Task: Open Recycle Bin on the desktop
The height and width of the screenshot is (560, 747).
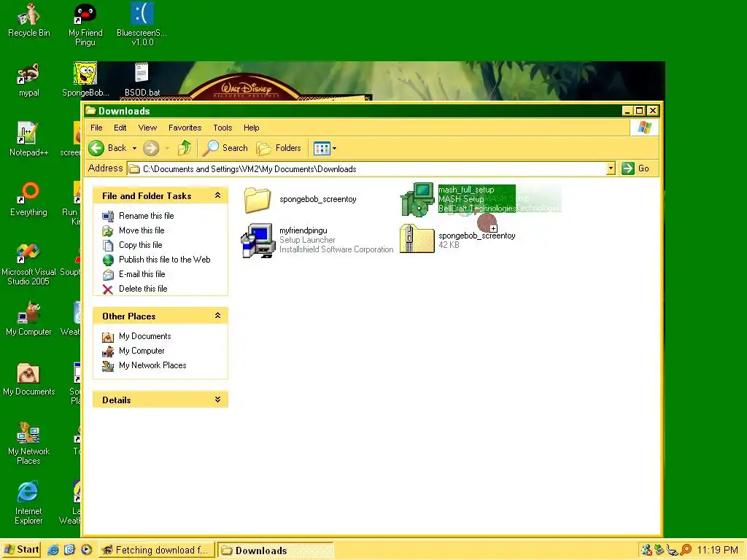Action: point(28,20)
